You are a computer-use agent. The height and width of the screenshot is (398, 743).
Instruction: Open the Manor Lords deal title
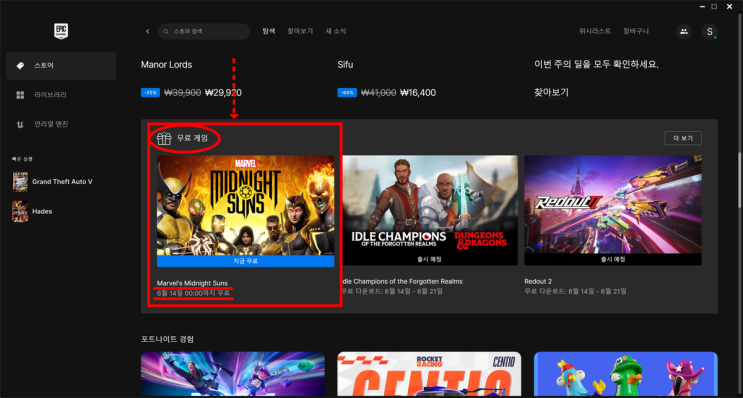166,65
